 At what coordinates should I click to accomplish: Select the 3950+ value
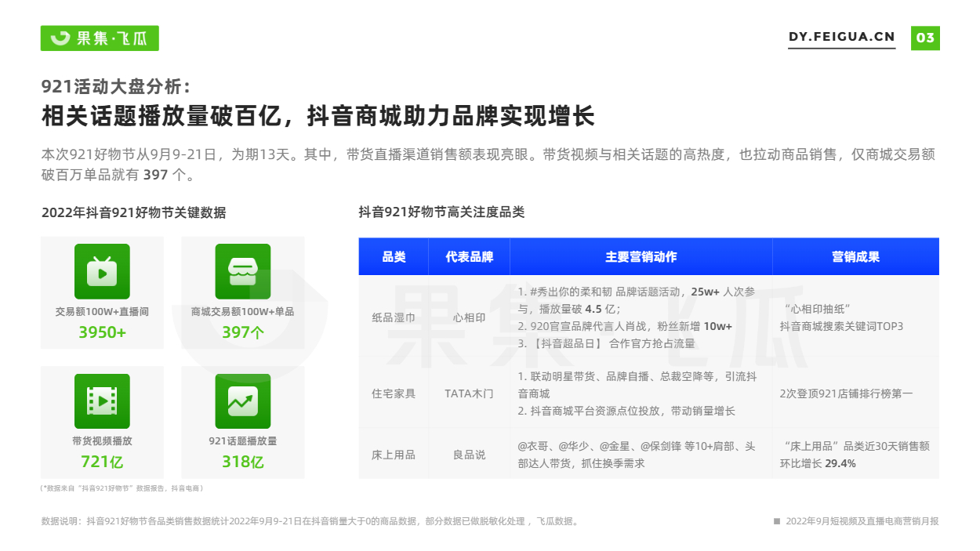pos(102,332)
